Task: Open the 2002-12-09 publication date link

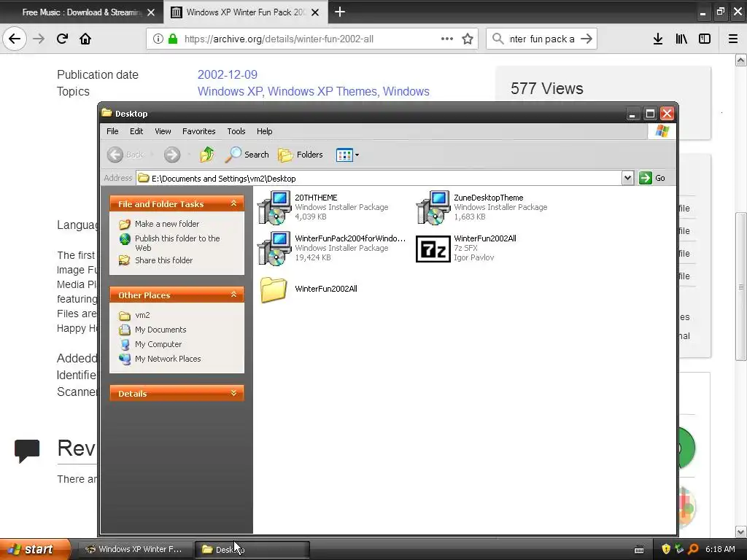Action: click(x=228, y=75)
